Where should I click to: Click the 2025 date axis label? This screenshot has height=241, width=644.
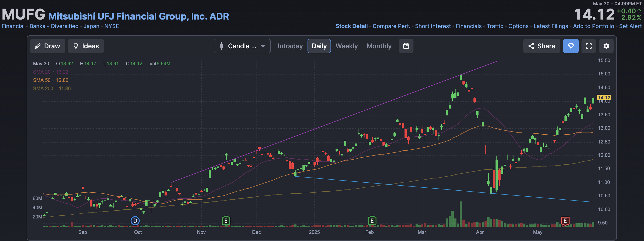tap(314, 232)
